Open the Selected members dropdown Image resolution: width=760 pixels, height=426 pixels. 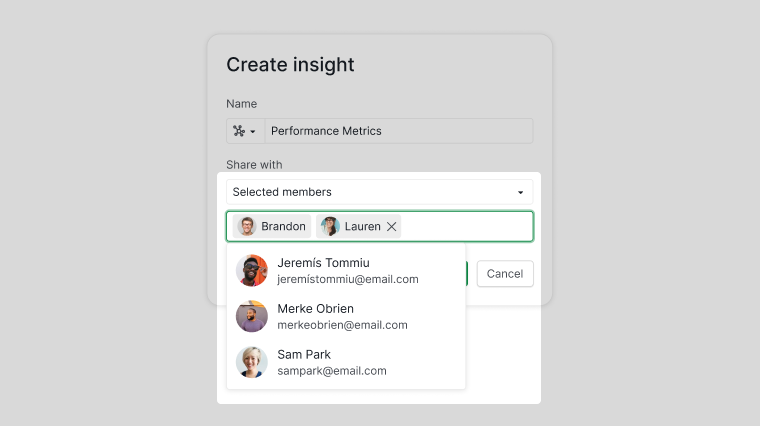click(x=380, y=192)
